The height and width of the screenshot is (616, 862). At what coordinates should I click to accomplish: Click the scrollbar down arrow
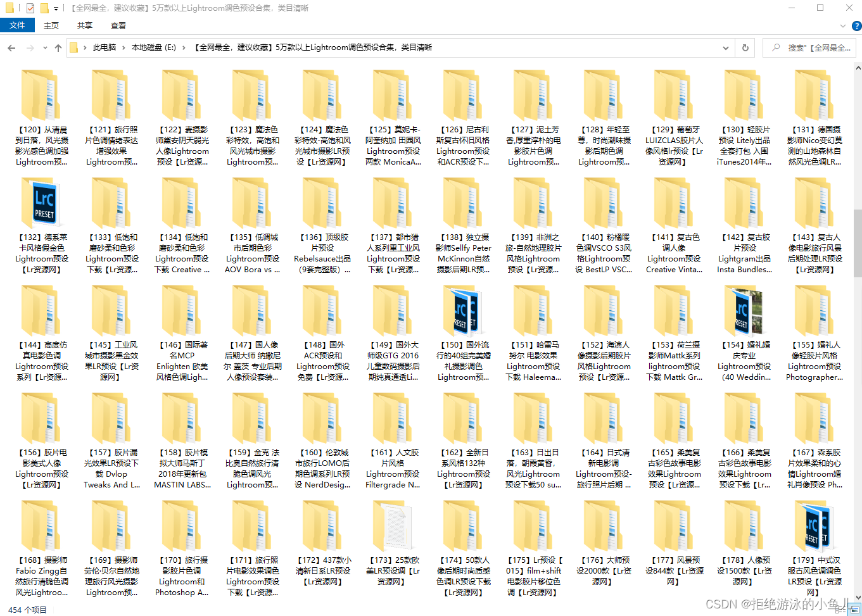coord(858,596)
